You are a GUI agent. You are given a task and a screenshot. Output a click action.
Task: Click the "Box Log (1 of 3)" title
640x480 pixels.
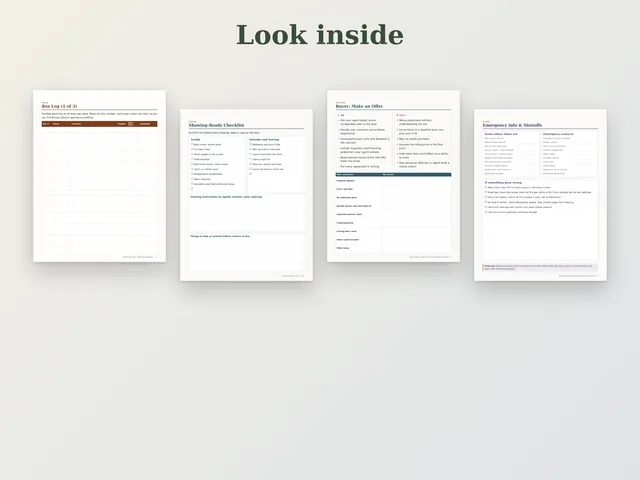point(59,106)
